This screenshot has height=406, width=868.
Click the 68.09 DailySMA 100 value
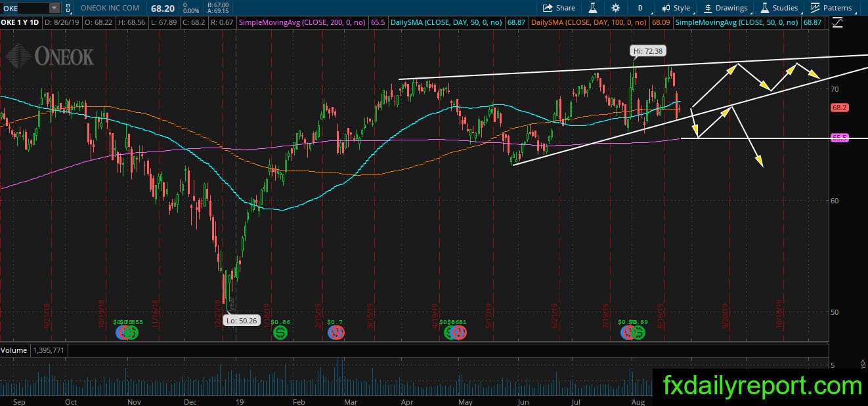pos(662,22)
